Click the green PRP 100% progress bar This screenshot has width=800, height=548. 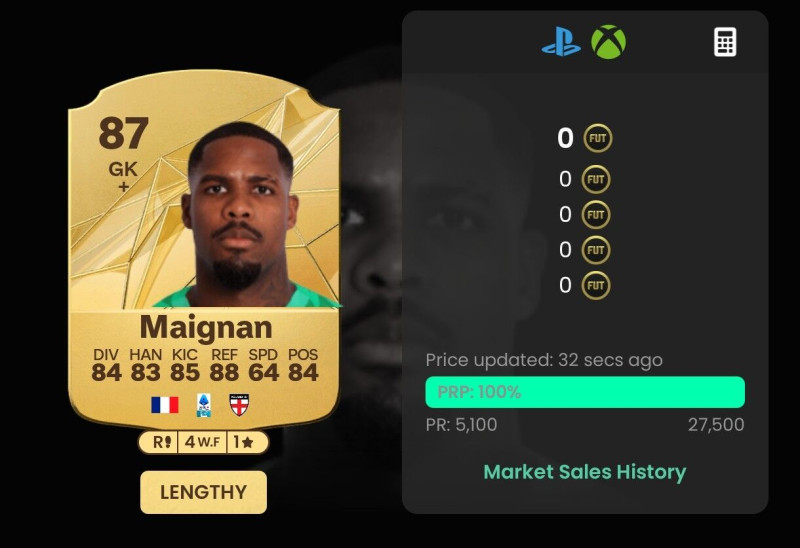pyautogui.click(x=585, y=392)
